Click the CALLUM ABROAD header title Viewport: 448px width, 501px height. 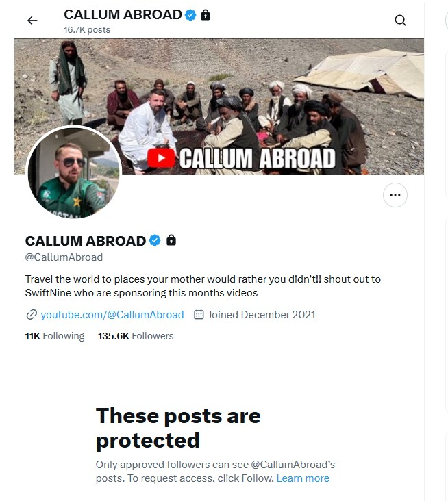pyautogui.click(x=123, y=14)
